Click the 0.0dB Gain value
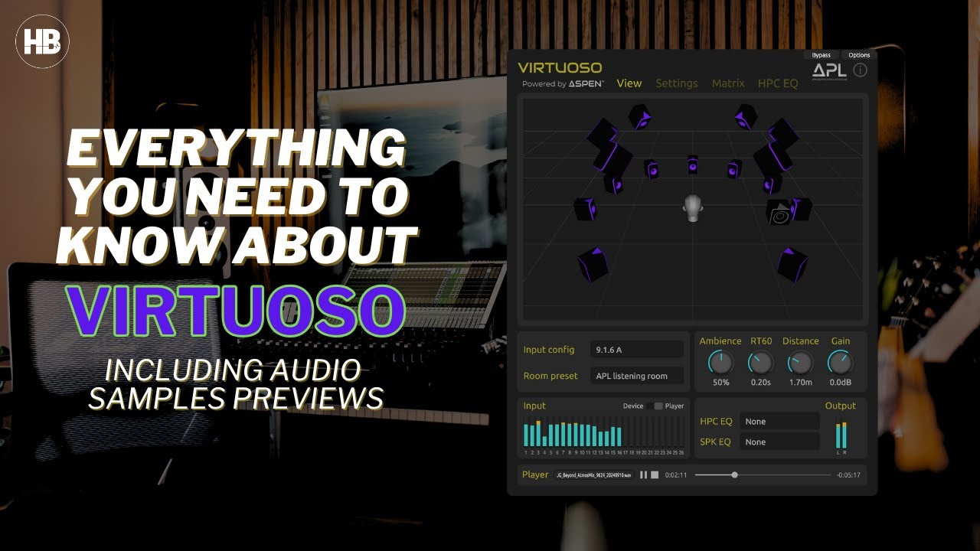This screenshot has height=551, width=980. pos(841,383)
